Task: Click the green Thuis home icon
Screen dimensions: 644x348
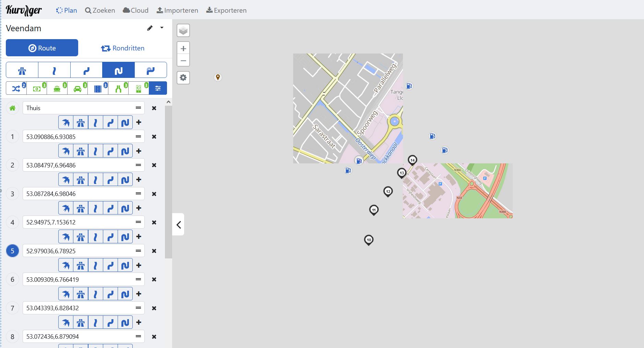Action: (x=13, y=108)
